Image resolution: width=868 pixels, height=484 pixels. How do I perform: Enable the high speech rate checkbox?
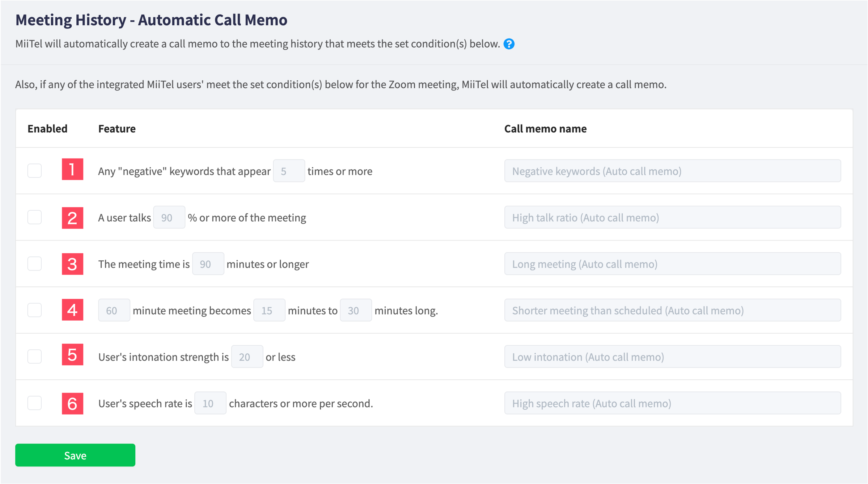point(34,403)
